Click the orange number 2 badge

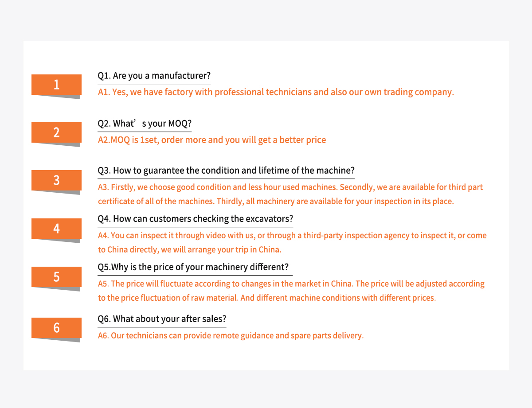pyautogui.click(x=56, y=132)
